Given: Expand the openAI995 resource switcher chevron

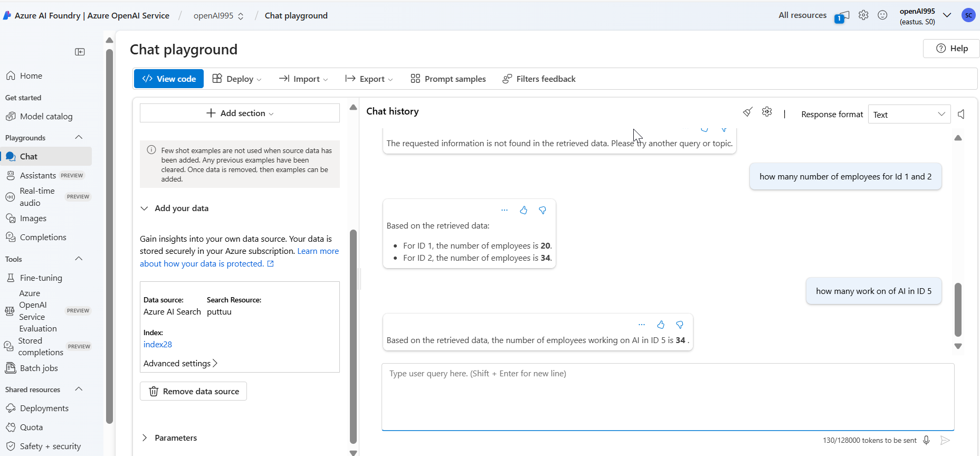Looking at the screenshot, I should coord(947,15).
